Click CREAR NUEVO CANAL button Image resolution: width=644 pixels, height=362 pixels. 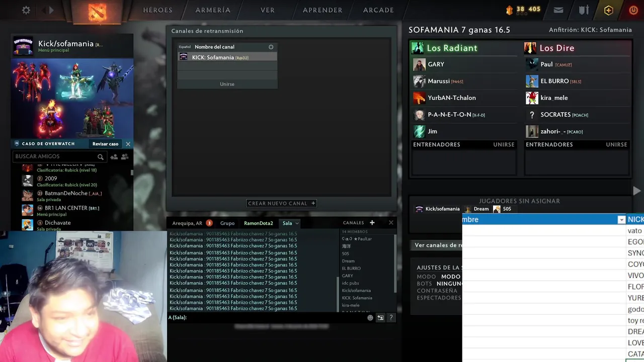(x=282, y=204)
